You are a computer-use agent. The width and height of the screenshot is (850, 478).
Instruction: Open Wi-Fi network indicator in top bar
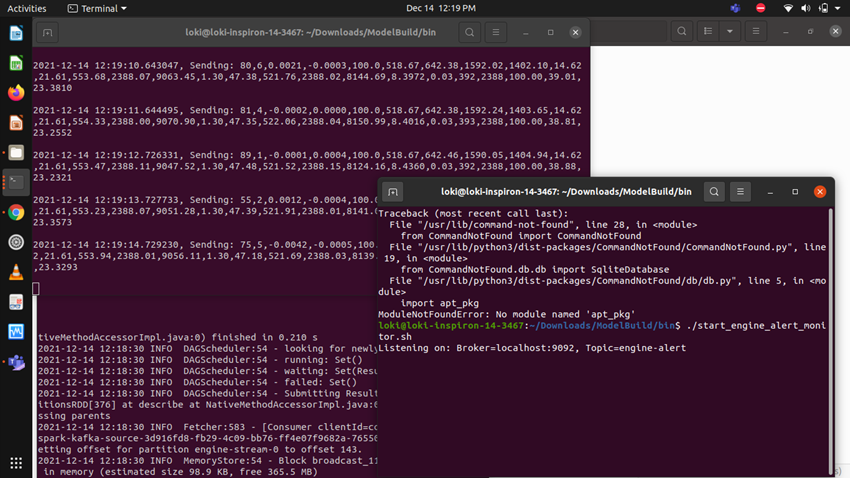point(788,8)
